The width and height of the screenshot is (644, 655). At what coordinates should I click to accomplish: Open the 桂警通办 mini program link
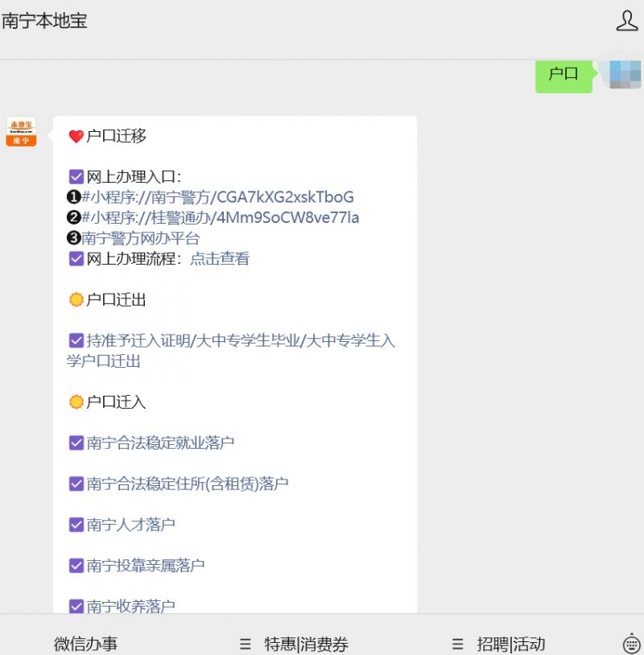point(221,217)
